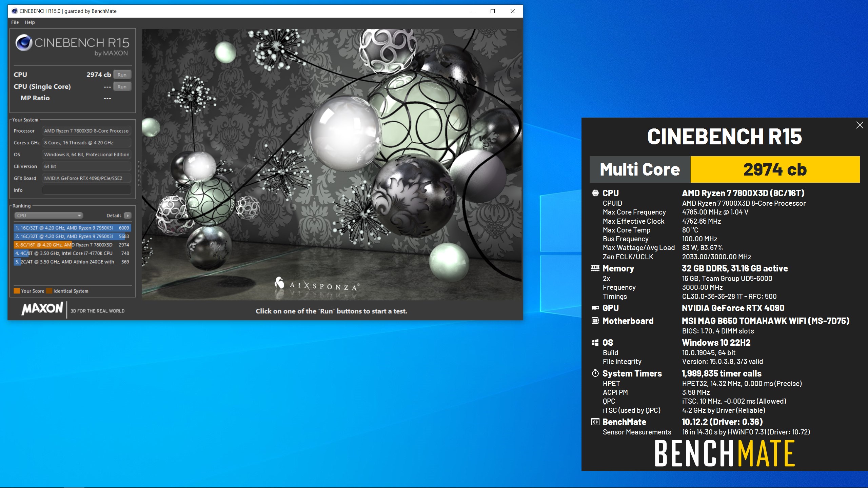Maximize the Cinebench window
The height and width of the screenshot is (488, 868).
(493, 11)
